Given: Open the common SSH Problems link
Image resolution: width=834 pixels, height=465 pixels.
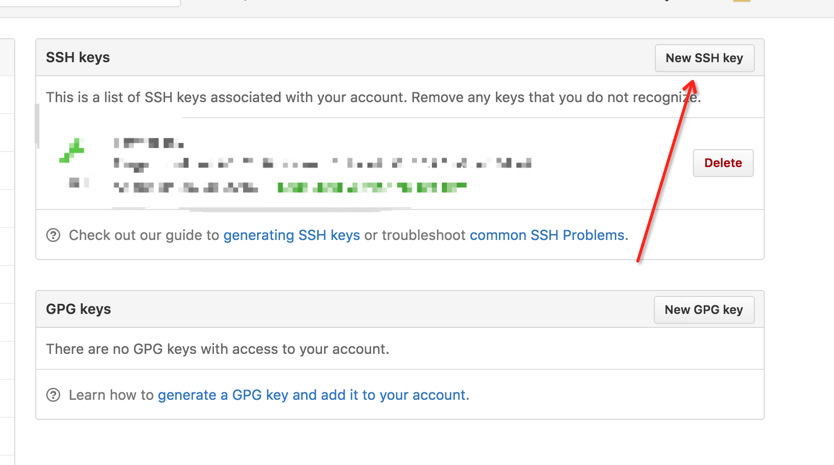Looking at the screenshot, I should tap(547, 235).
